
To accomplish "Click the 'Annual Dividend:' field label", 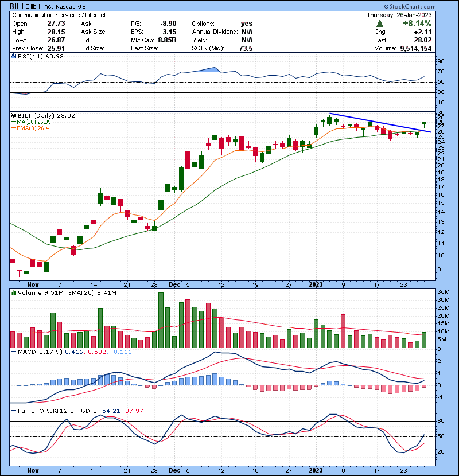I will (215, 32).
